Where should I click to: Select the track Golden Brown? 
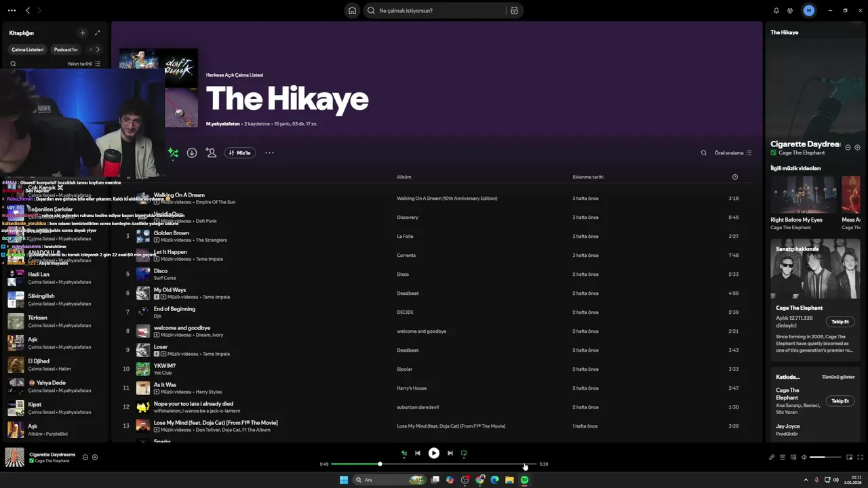[172, 233]
